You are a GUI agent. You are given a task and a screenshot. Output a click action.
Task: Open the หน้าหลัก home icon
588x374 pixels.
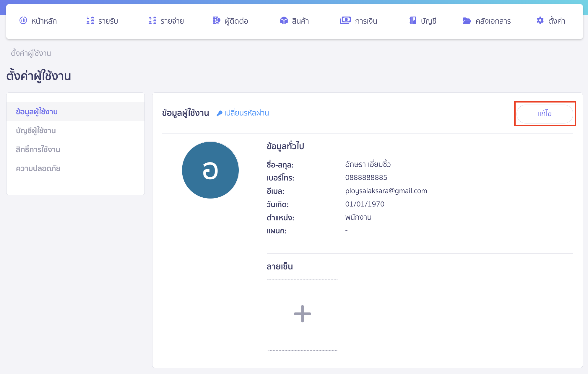click(x=23, y=21)
